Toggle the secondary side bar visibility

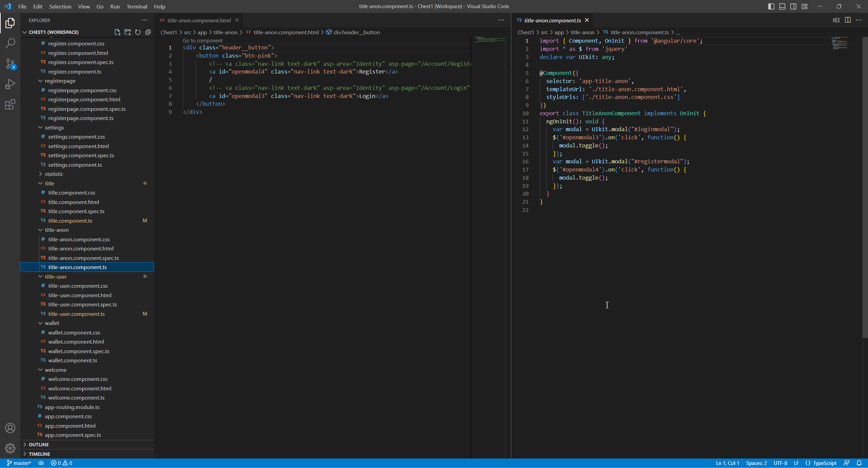(793, 6)
